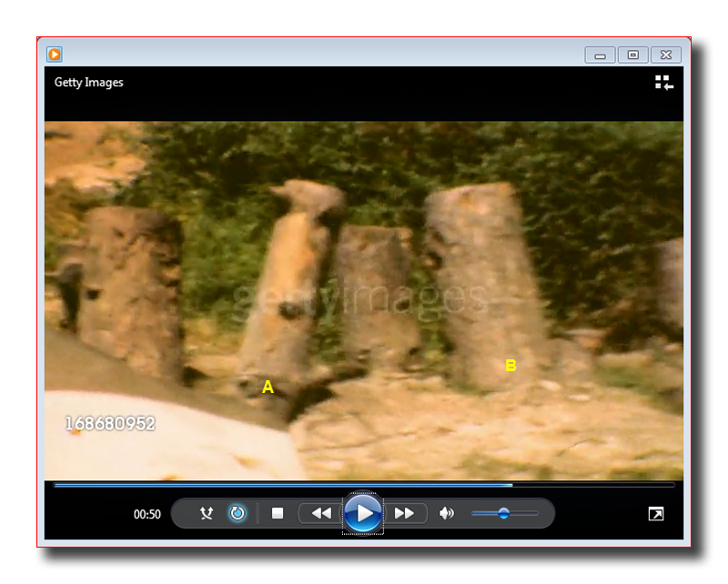View video in full screen
The image size is (728, 584).
655,515
